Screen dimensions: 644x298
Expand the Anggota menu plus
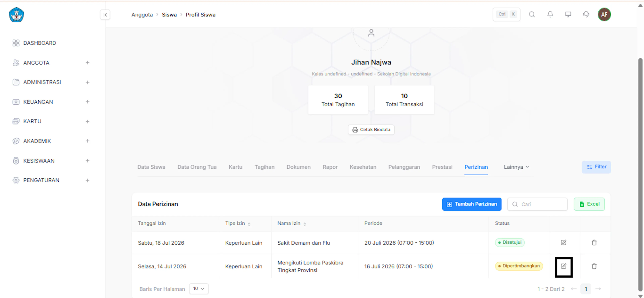[87, 63]
